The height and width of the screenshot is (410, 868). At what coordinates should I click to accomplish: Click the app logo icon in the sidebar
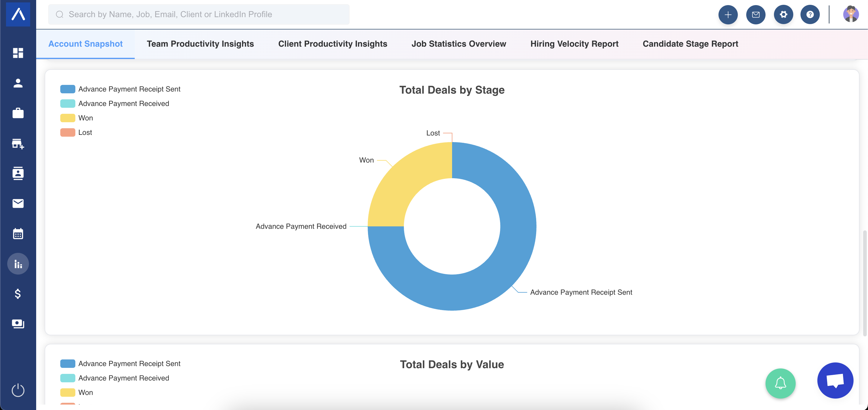pyautogui.click(x=18, y=14)
